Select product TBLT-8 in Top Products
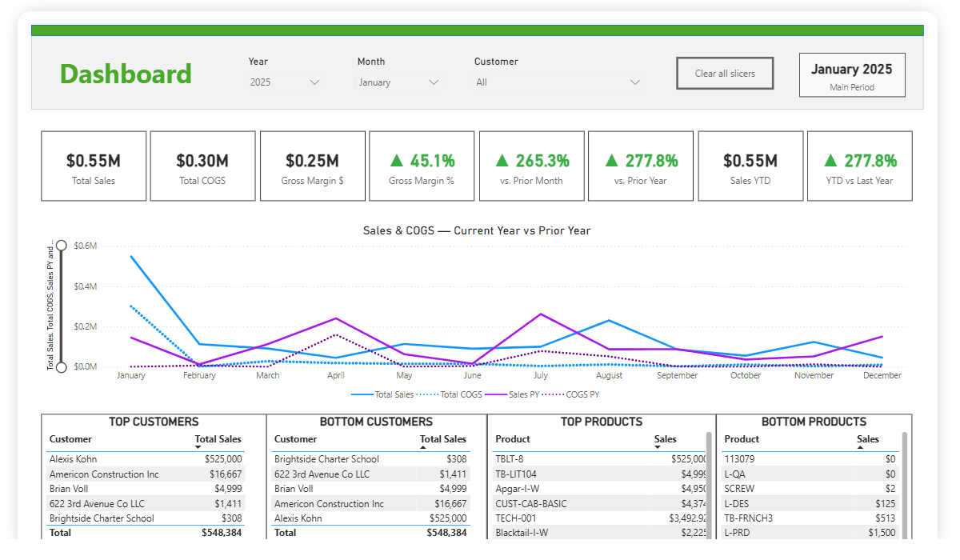This screenshot has width=960, height=560. [x=599, y=459]
